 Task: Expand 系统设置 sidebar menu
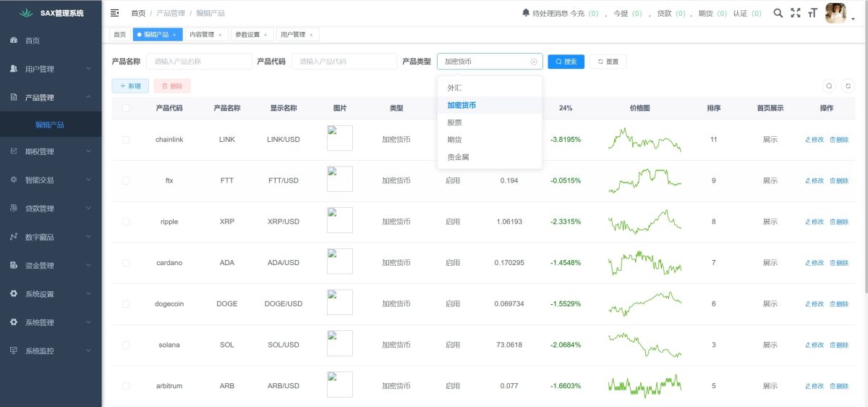(51, 294)
